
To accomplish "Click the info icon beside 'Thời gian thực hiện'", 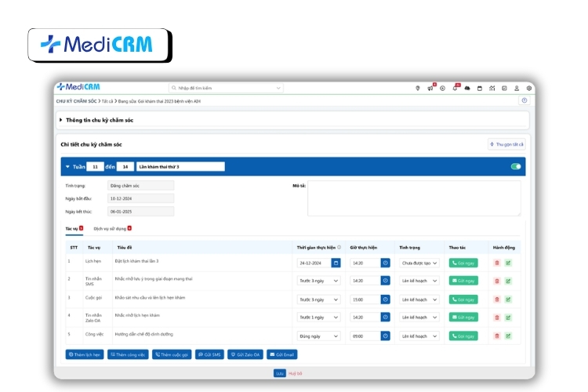I will click(x=339, y=247).
